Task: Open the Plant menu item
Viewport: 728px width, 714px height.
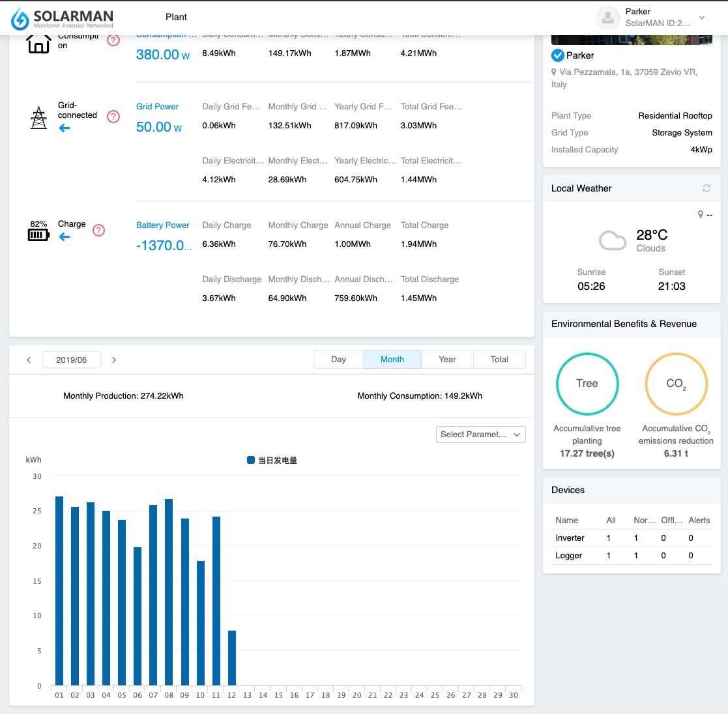Action: 176,17
